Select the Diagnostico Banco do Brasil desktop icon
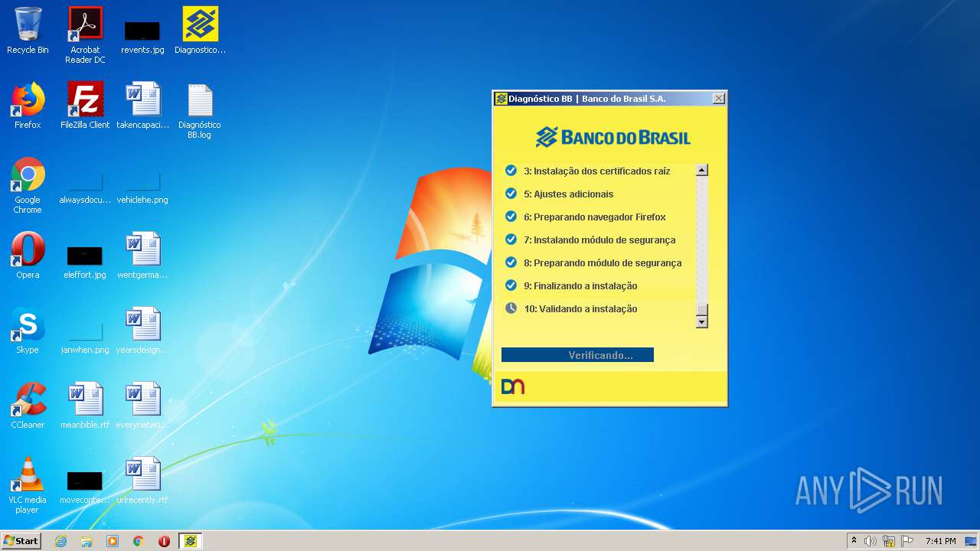 tap(201, 31)
